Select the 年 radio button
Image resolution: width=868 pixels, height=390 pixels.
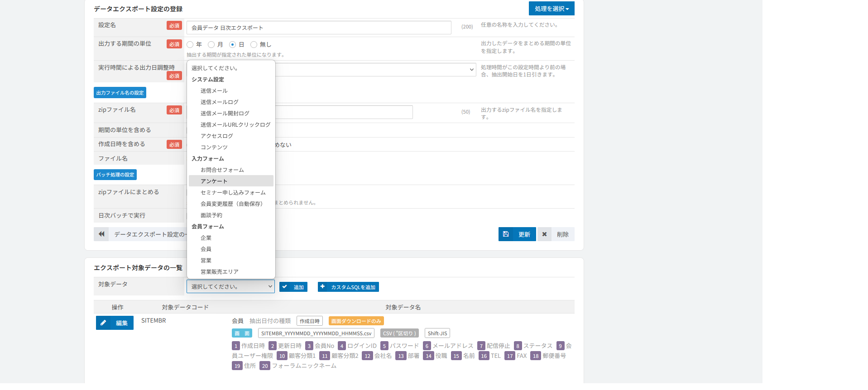190,44
